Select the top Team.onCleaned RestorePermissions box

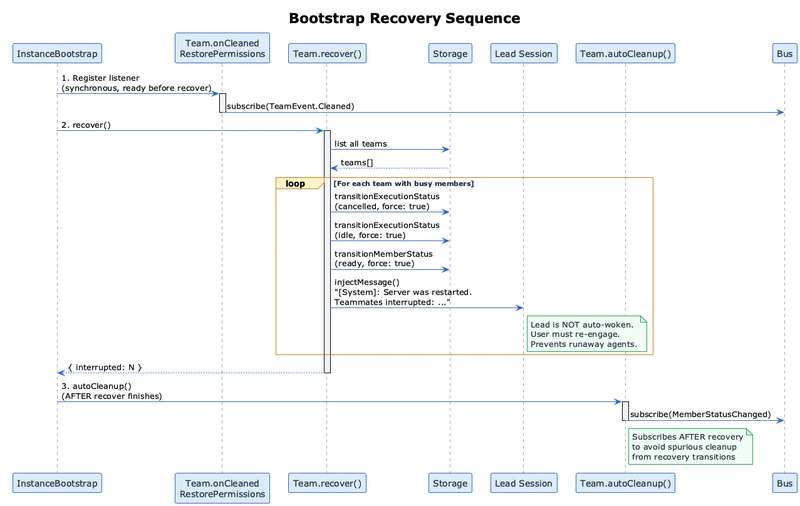[222, 48]
